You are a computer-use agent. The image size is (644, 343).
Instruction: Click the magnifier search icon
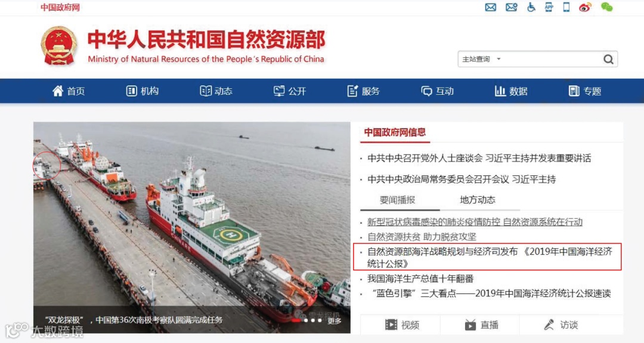608,59
